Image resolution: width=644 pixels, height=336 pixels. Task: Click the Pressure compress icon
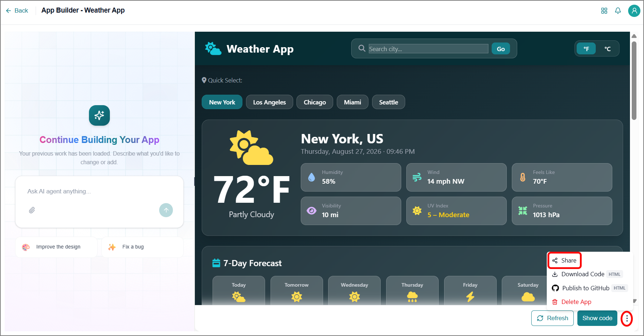click(523, 211)
